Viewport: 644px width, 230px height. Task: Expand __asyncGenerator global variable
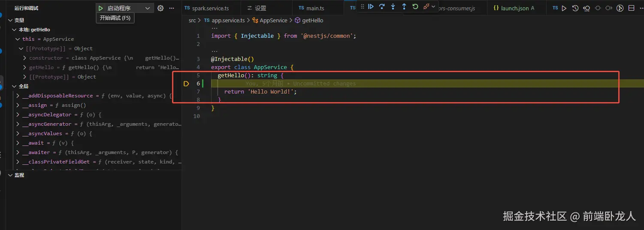(x=18, y=124)
